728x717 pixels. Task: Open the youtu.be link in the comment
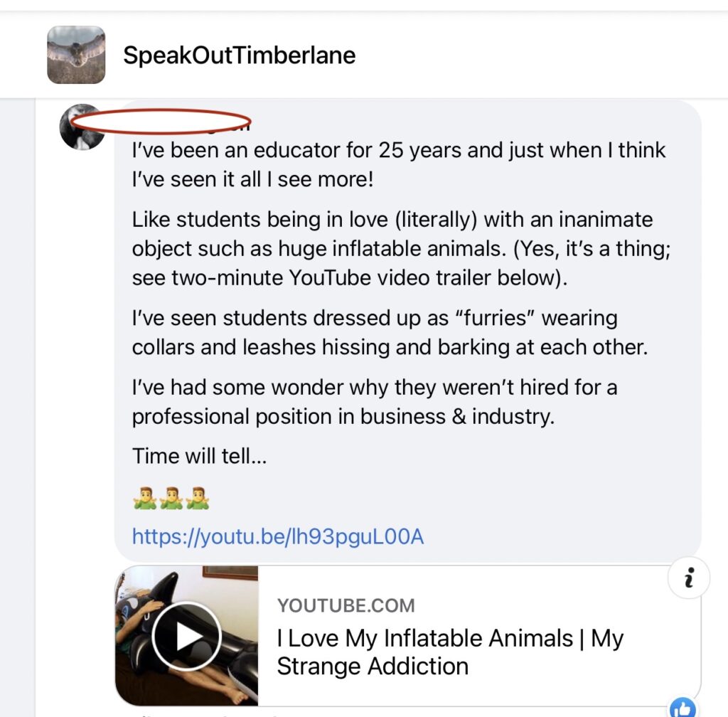[277, 538]
